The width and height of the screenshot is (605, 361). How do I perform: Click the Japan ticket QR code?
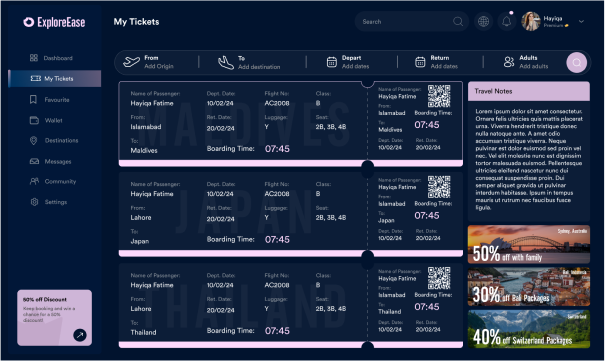click(439, 187)
